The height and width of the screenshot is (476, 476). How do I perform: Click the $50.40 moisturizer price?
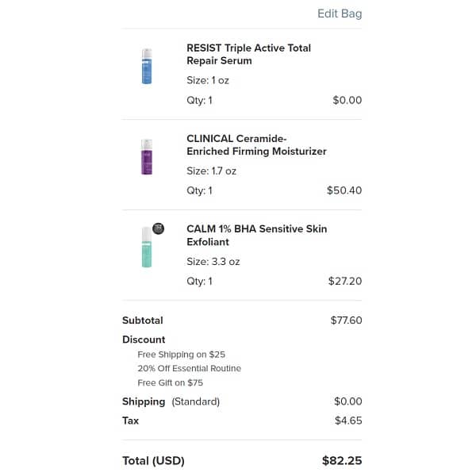344,190
